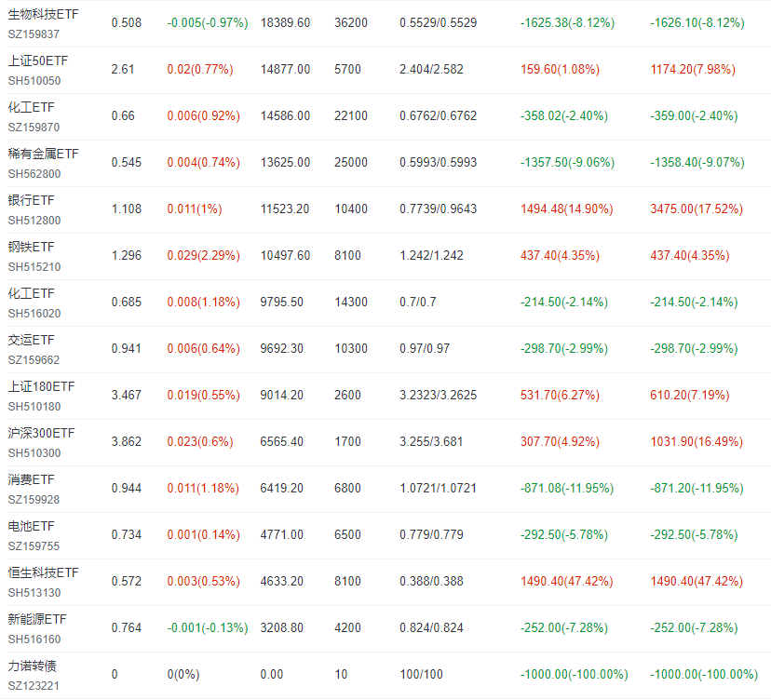Click 恒生科技ETF cost 0.388/0.388

pos(431,582)
